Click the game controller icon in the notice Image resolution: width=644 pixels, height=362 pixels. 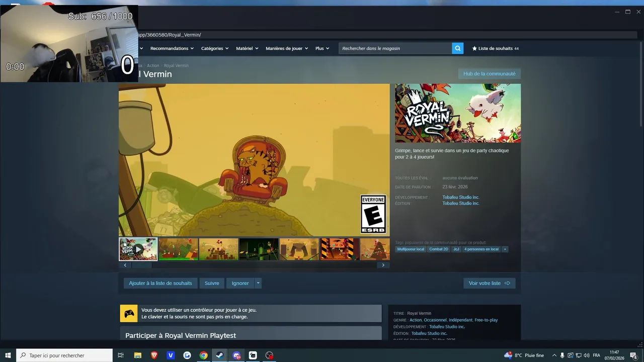click(129, 313)
